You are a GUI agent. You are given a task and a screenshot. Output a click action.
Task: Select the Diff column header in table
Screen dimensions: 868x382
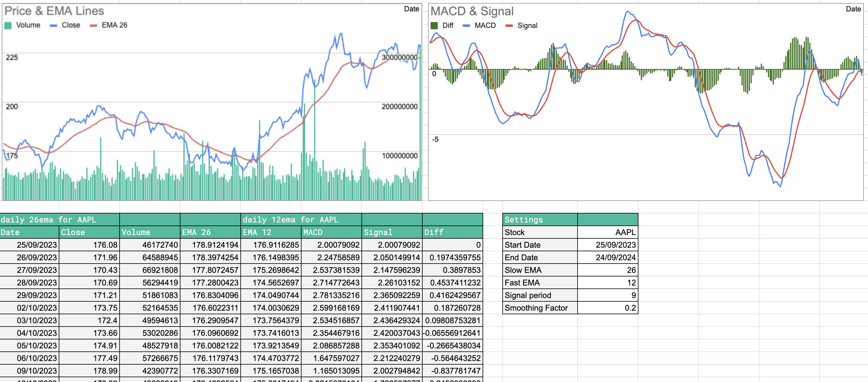point(453,232)
